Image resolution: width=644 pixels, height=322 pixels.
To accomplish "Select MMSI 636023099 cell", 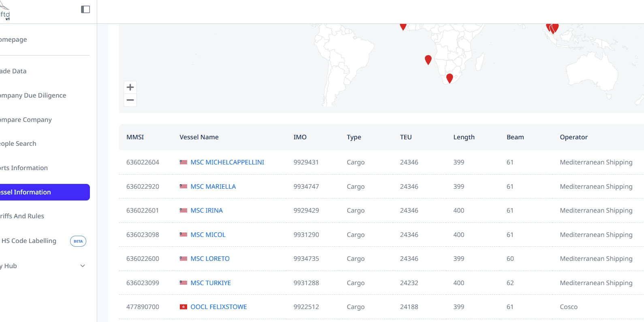I will click(x=143, y=283).
